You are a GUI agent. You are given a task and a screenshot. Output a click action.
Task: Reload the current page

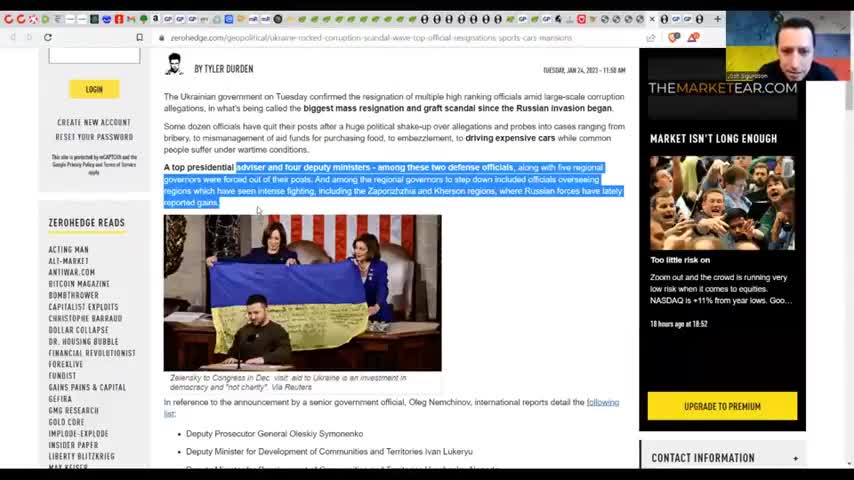coord(48,38)
